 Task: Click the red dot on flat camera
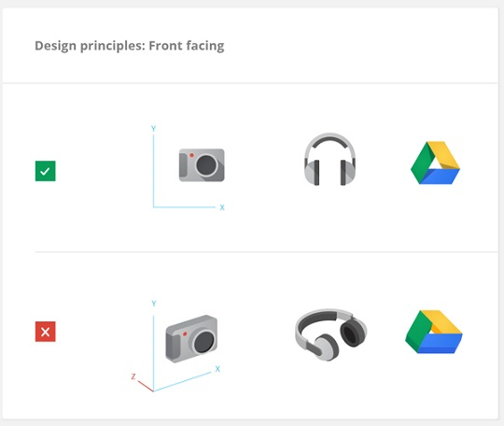(x=191, y=155)
